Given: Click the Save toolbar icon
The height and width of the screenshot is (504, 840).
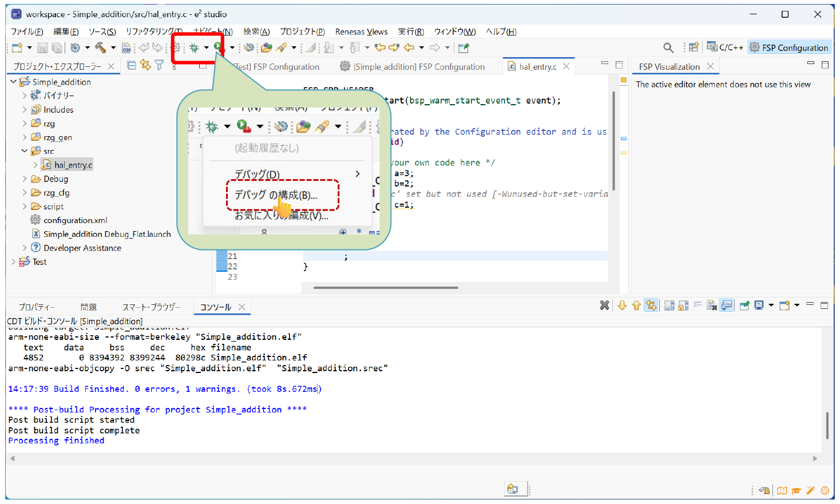Looking at the screenshot, I should click(42, 48).
